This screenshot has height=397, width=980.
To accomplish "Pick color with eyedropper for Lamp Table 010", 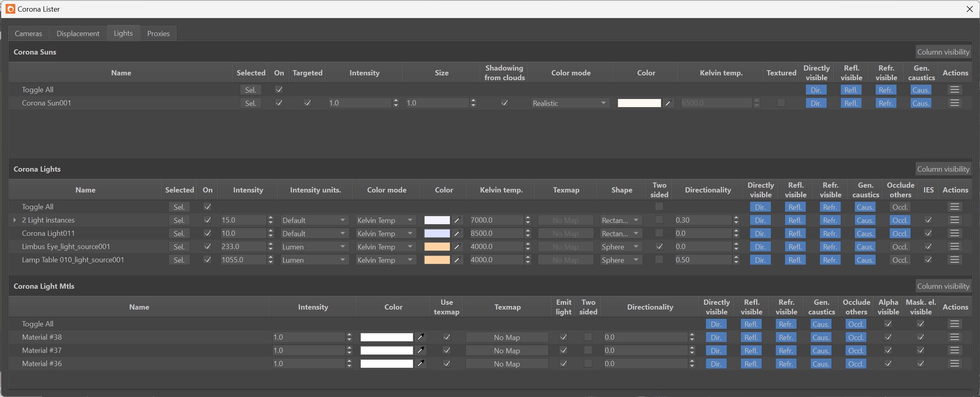I will pos(457,260).
